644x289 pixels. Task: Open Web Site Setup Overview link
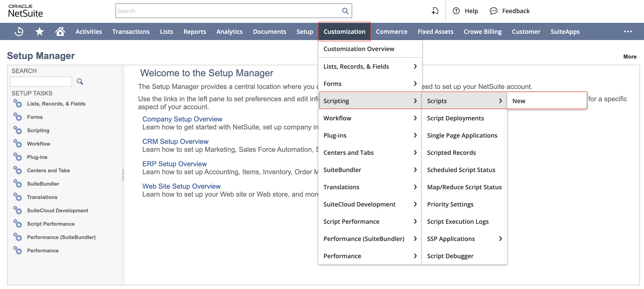point(181,186)
